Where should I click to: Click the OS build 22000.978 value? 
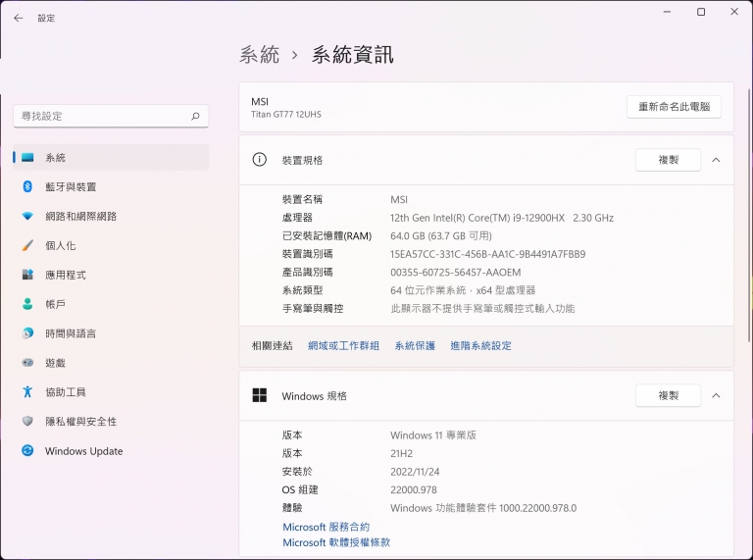[x=414, y=490]
